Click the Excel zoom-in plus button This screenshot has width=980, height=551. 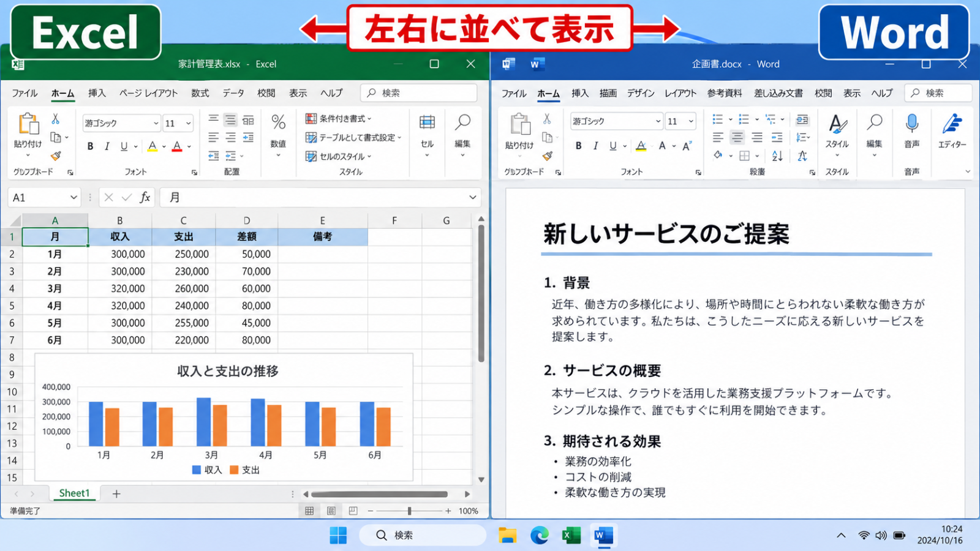pyautogui.click(x=448, y=511)
